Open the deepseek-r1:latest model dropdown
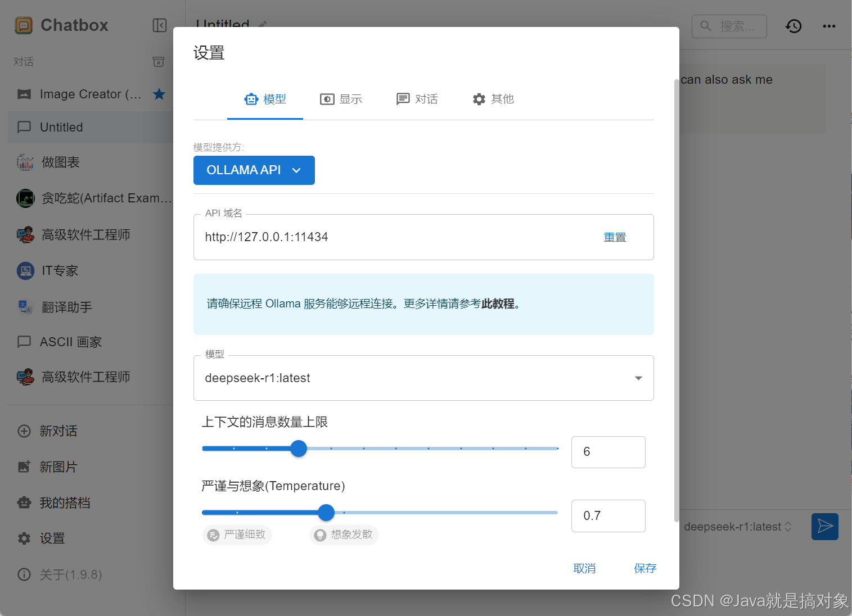The width and height of the screenshot is (852, 616). pos(423,378)
